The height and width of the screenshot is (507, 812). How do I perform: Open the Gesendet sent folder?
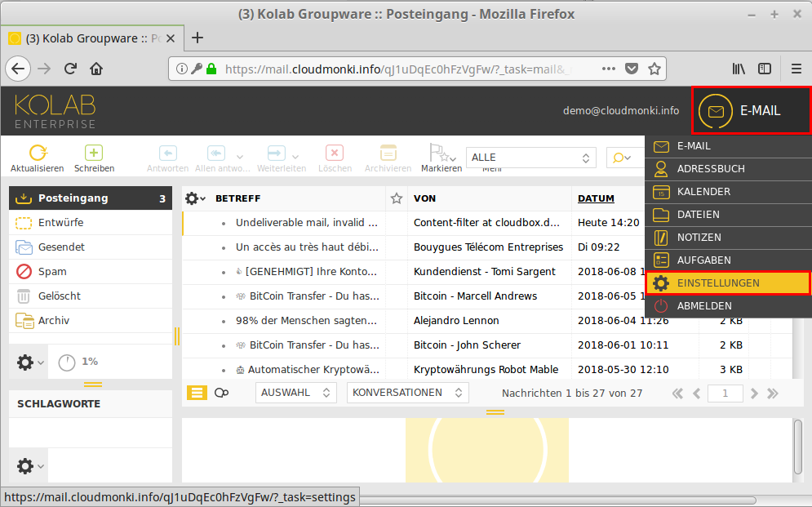91,247
